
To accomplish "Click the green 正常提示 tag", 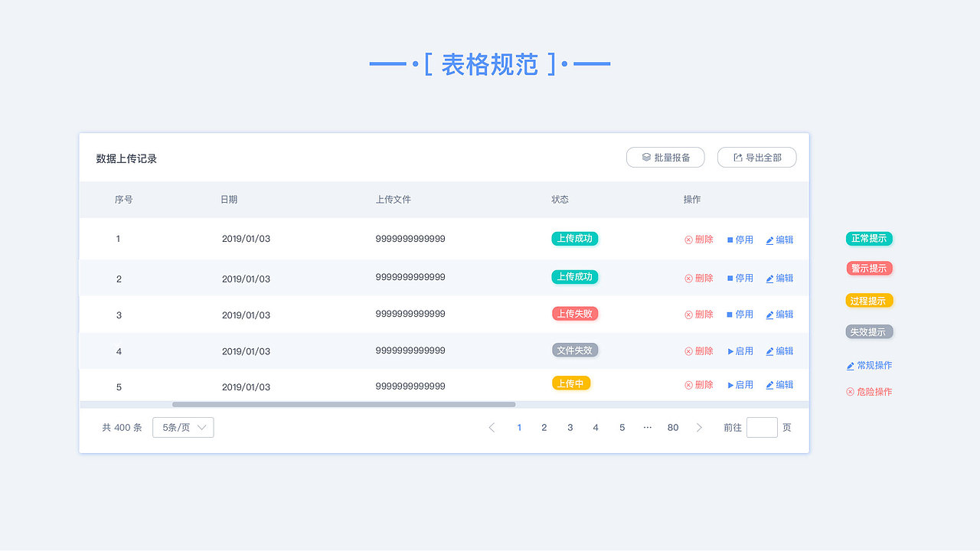I will [x=869, y=238].
